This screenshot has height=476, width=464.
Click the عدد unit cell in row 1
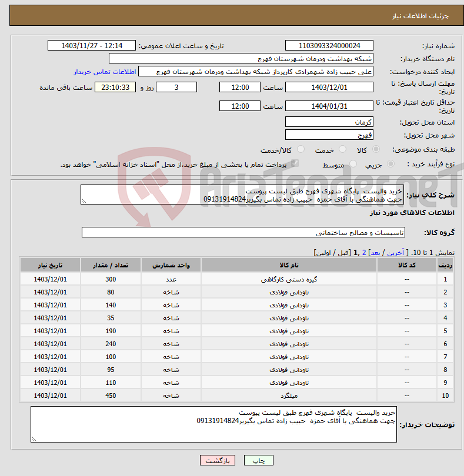[x=171, y=279]
